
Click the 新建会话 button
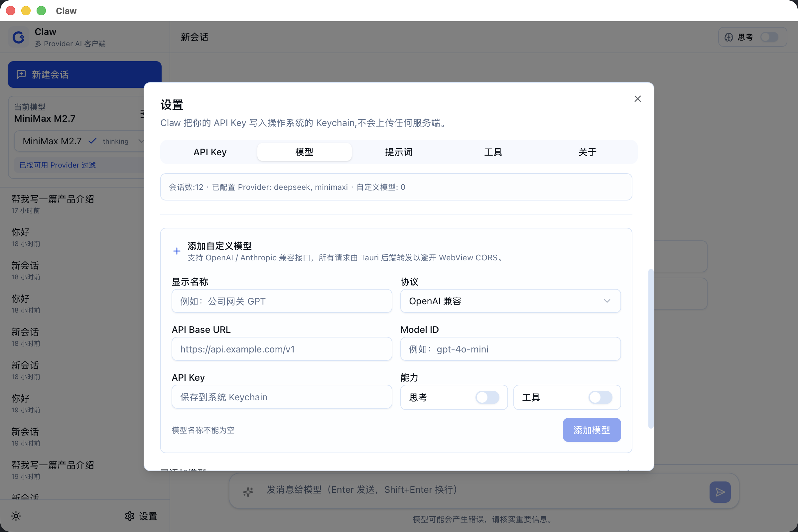pyautogui.click(x=84, y=74)
